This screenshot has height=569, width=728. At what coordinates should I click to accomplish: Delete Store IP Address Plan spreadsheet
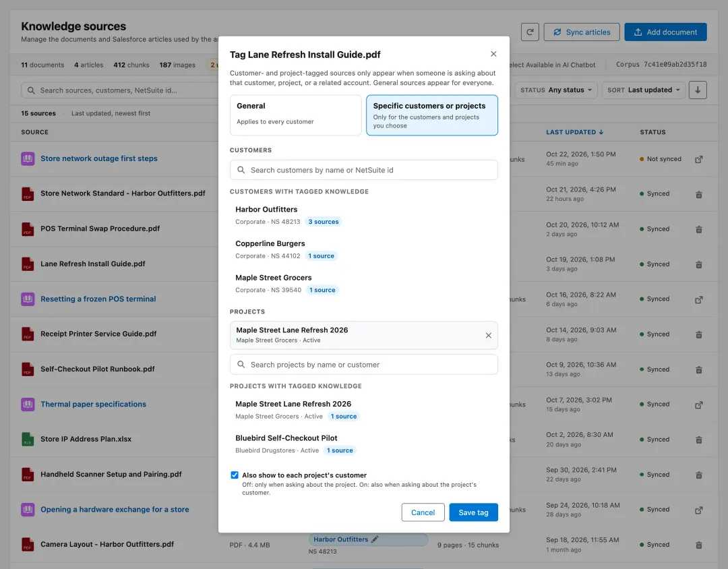click(x=698, y=440)
